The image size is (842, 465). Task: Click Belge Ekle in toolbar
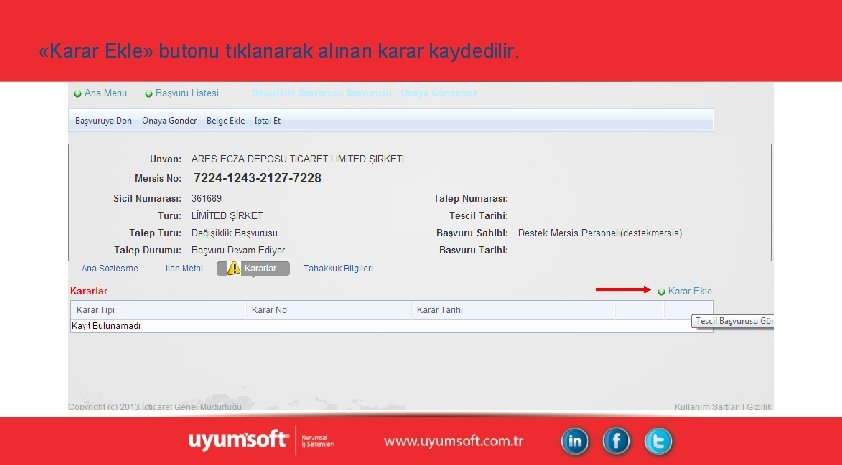click(226, 121)
